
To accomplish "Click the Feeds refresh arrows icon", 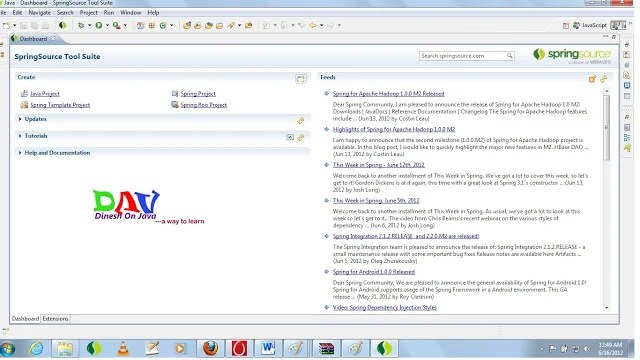I will pos(603,79).
